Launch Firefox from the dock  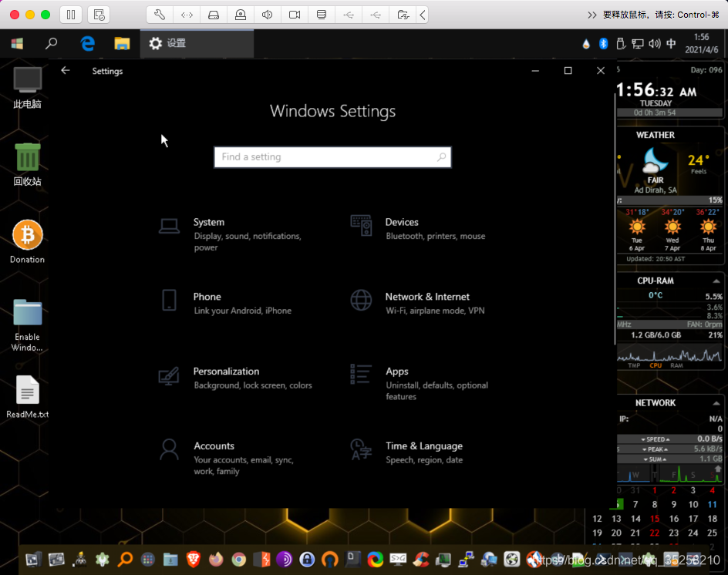(x=216, y=560)
